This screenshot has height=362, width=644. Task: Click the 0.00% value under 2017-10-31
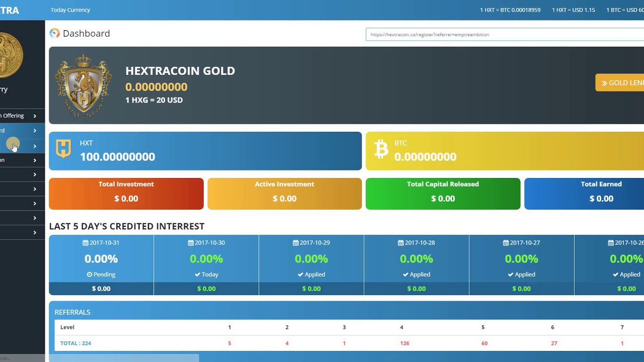click(x=101, y=259)
